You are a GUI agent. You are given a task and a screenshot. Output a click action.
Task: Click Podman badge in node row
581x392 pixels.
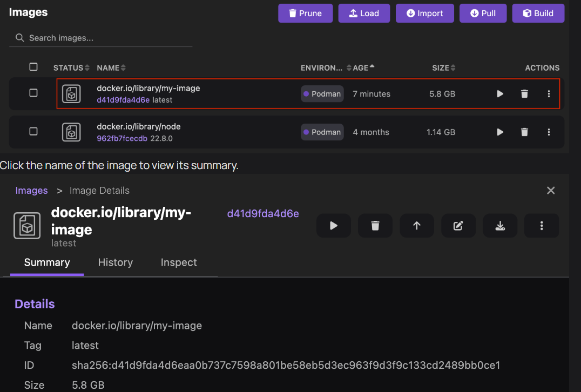pos(322,132)
